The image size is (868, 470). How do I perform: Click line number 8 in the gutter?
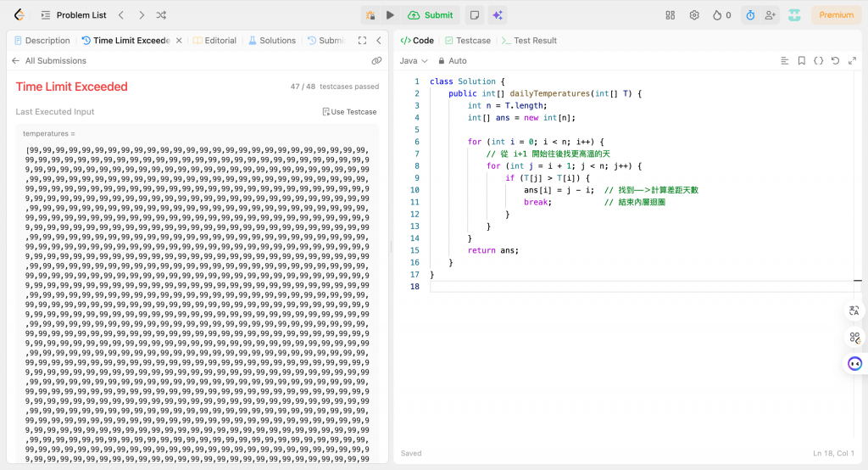tap(417, 165)
